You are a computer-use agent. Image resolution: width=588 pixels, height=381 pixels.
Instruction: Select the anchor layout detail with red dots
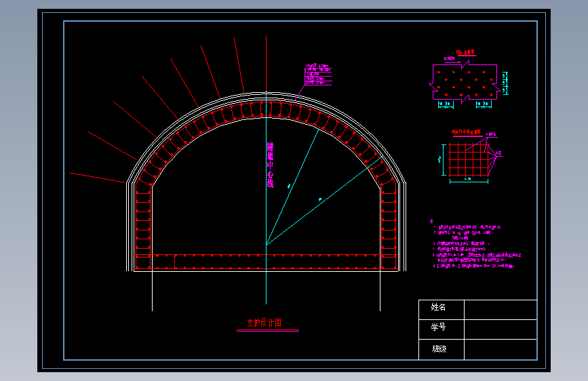click(x=465, y=83)
